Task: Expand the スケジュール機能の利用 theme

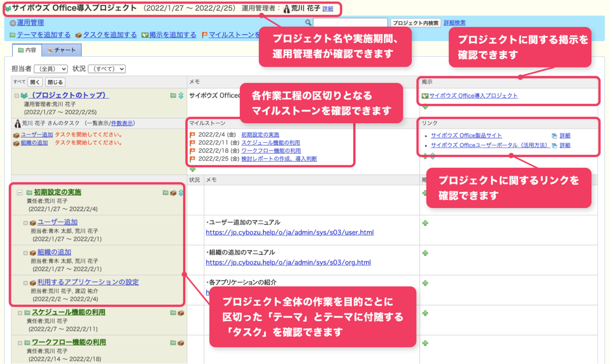Action: pos(20,313)
